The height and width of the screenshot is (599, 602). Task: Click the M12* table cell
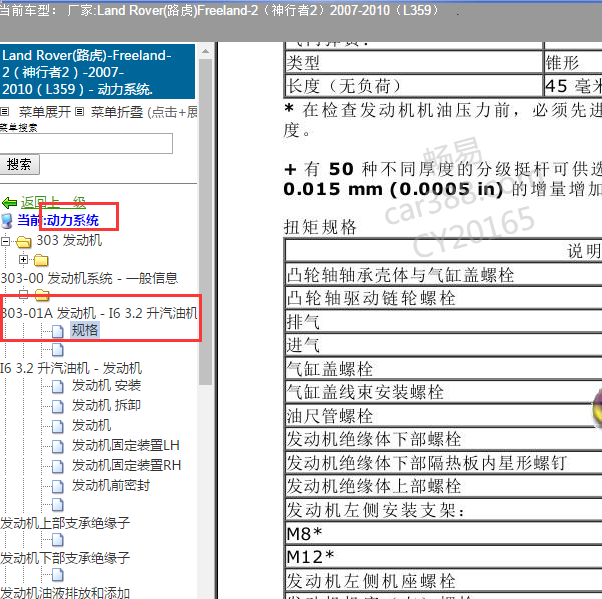443,557
